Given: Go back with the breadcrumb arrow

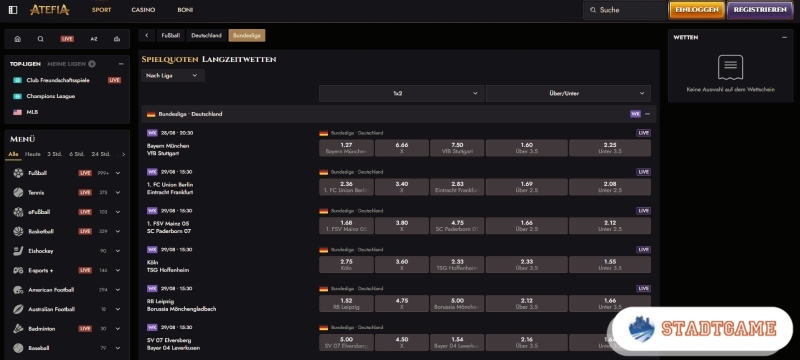Looking at the screenshot, I should point(146,35).
